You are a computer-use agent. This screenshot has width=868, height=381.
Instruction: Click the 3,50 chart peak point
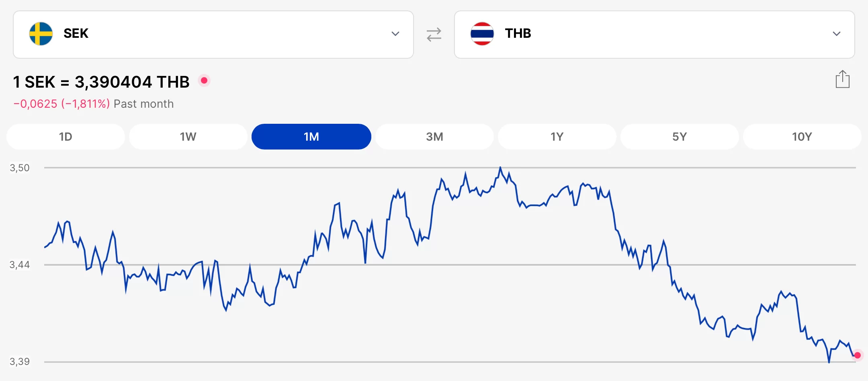500,167
